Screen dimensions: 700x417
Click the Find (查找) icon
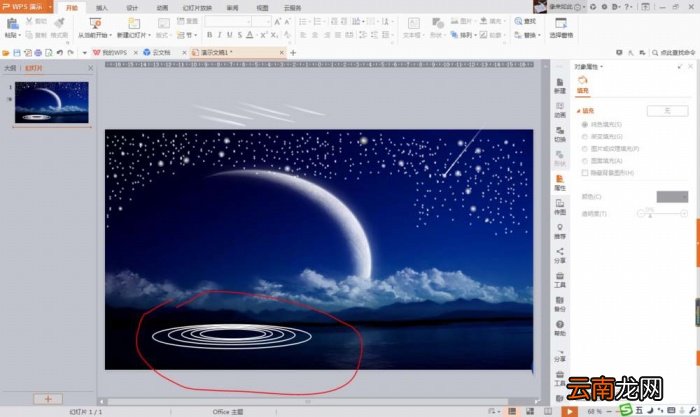(518, 21)
